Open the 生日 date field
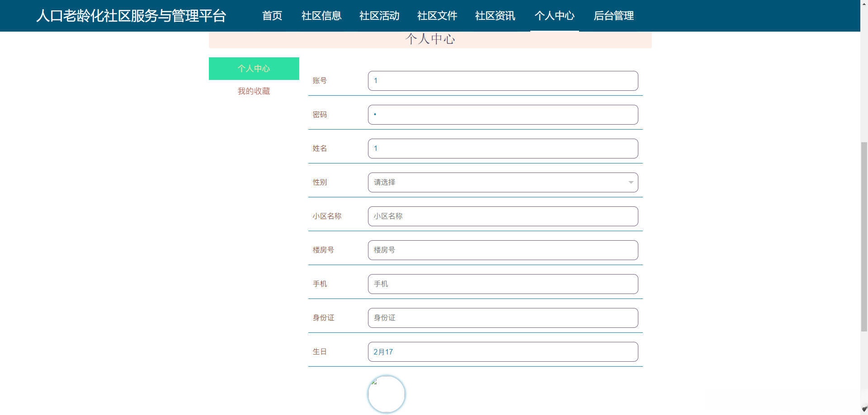This screenshot has width=868, height=415. [503, 352]
